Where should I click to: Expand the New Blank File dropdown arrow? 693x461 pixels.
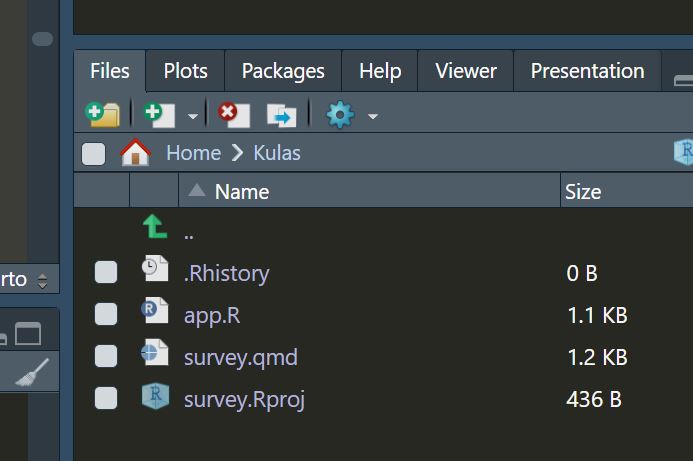click(192, 117)
